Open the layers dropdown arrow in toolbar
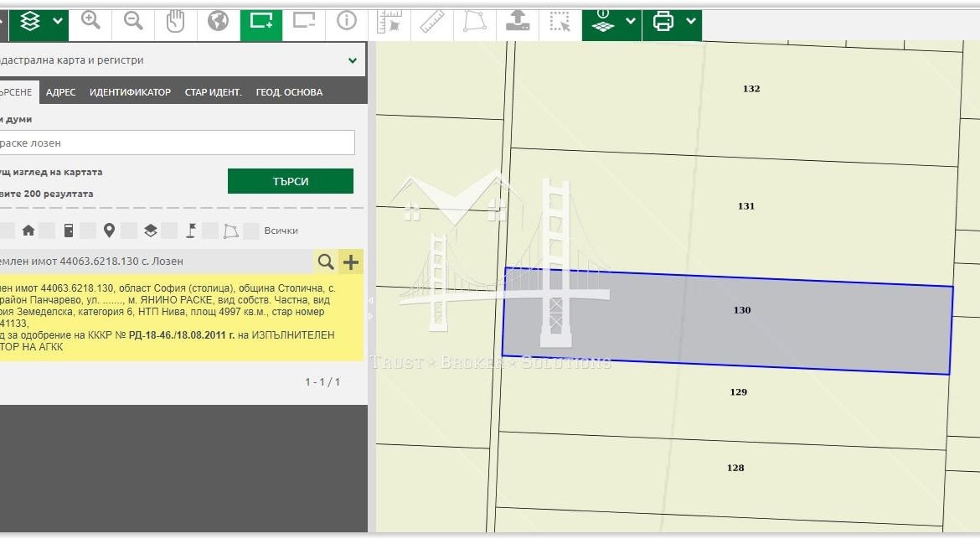980x539 pixels. click(57, 22)
